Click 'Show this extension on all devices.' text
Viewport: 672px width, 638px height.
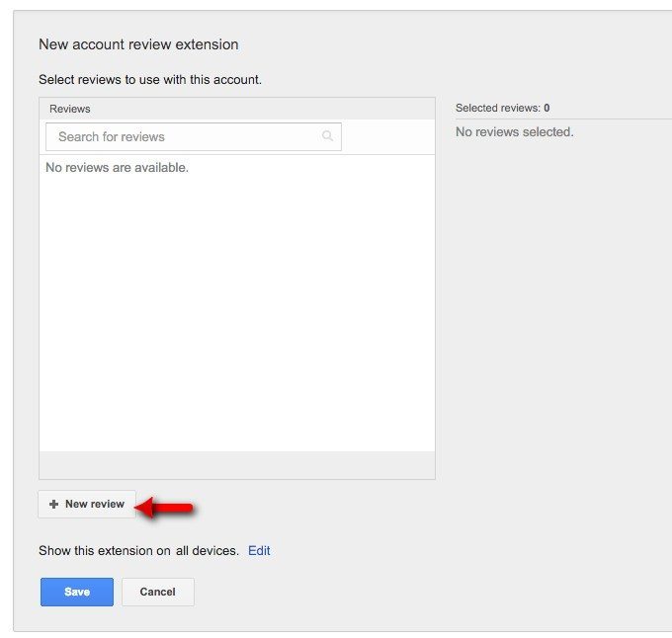coord(139,551)
